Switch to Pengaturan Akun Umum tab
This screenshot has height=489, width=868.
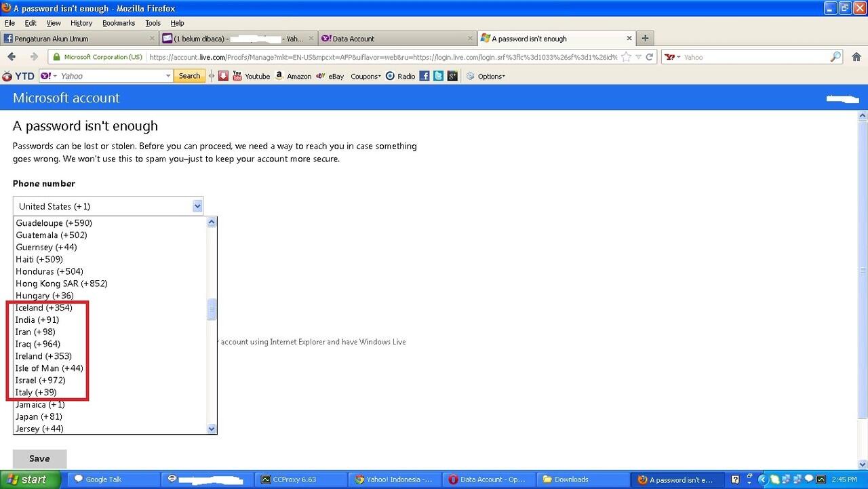pos(80,39)
